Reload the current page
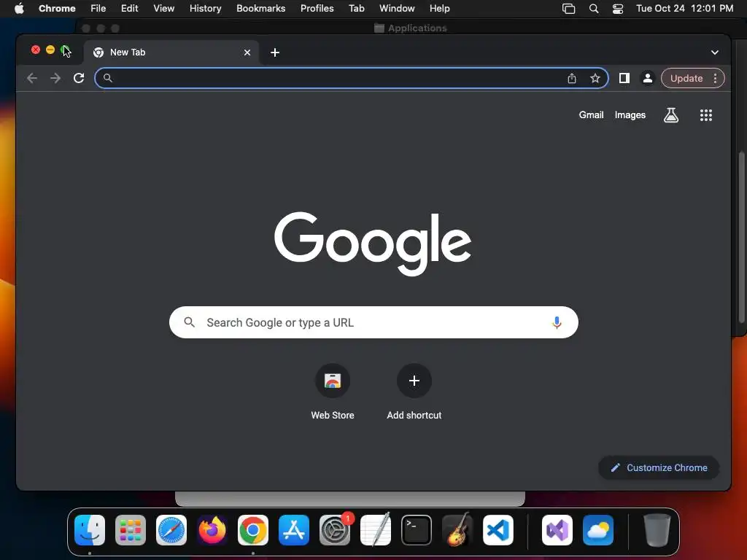Viewport: 747px width, 560px height. click(x=79, y=78)
